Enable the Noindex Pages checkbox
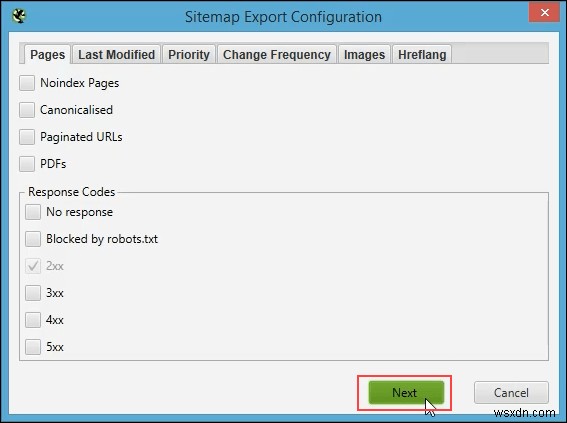This screenshot has width=567, height=423. pos(27,83)
